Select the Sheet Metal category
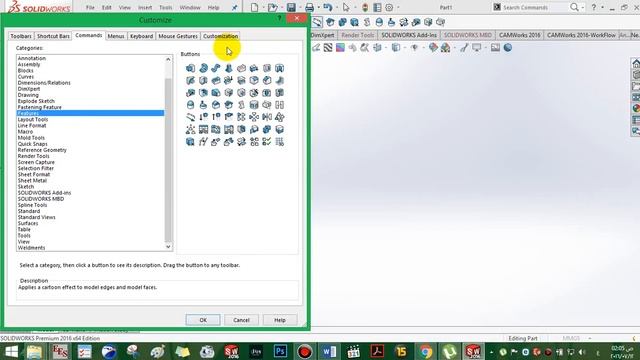Screen dimensions: 640x360 pyautogui.click(x=90, y=180)
